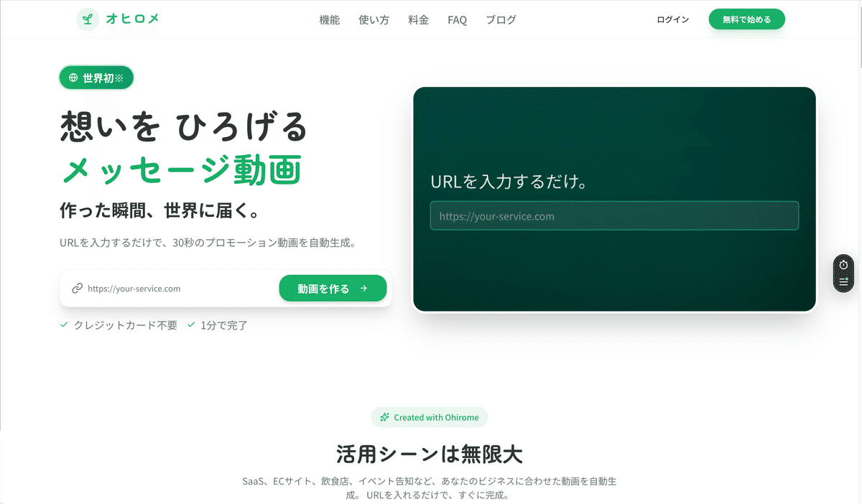
Task: Select FAQ in the top navigation
Action: coord(457,20)
